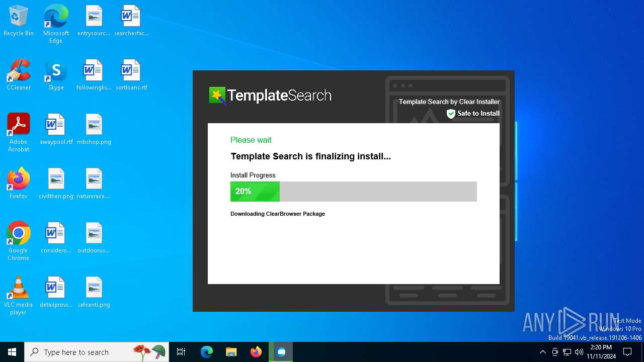Image resolution: width=644 pixels, height=362 pixels.
Task: Select the considero... Word document
Action: point(56,238)
